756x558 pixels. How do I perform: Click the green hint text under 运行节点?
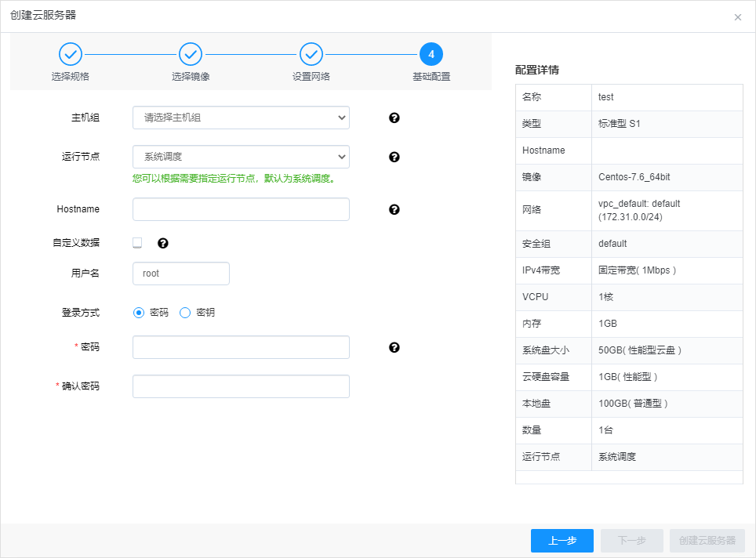pos(234,179)
